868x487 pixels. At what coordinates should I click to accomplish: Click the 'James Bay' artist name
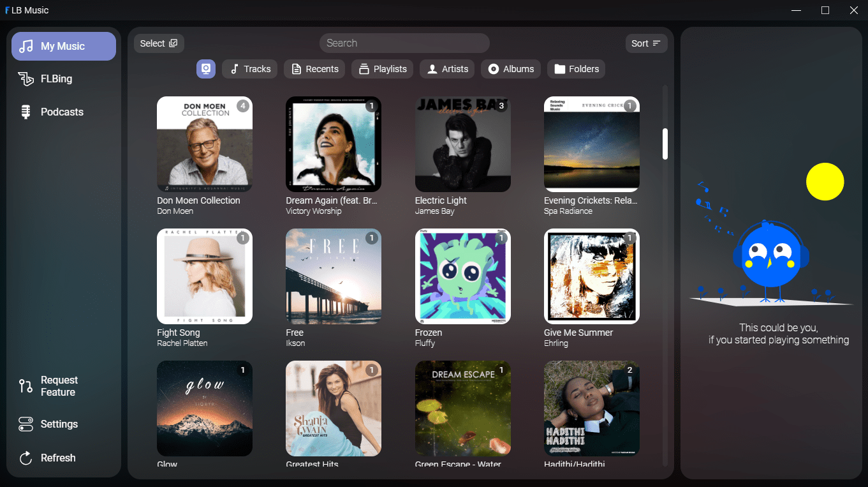pyautogui.click(x=435, y=211)
